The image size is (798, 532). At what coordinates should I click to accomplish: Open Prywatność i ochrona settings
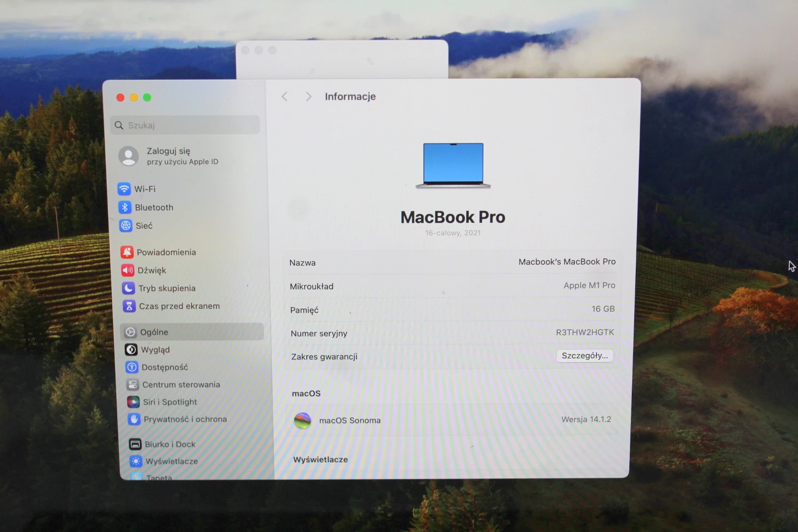(185, 419)
